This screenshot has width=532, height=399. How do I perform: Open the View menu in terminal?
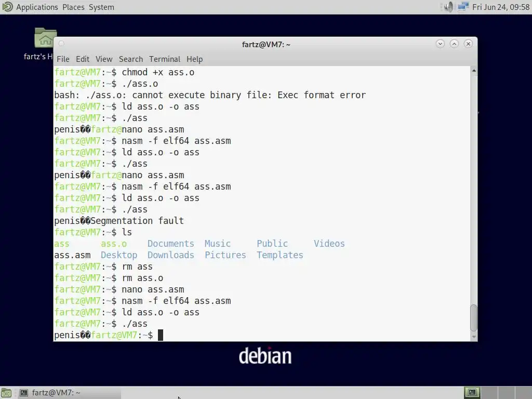pos(104,59)
